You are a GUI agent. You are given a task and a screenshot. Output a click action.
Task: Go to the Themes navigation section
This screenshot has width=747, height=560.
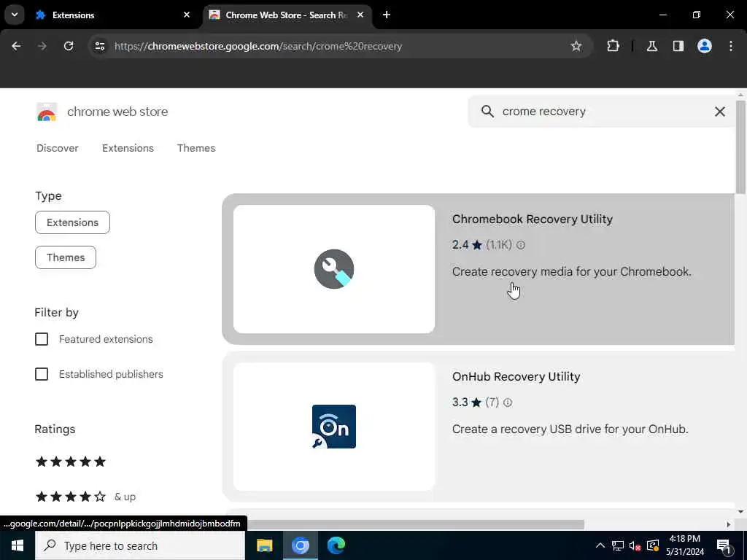click(x=196, y=148)
